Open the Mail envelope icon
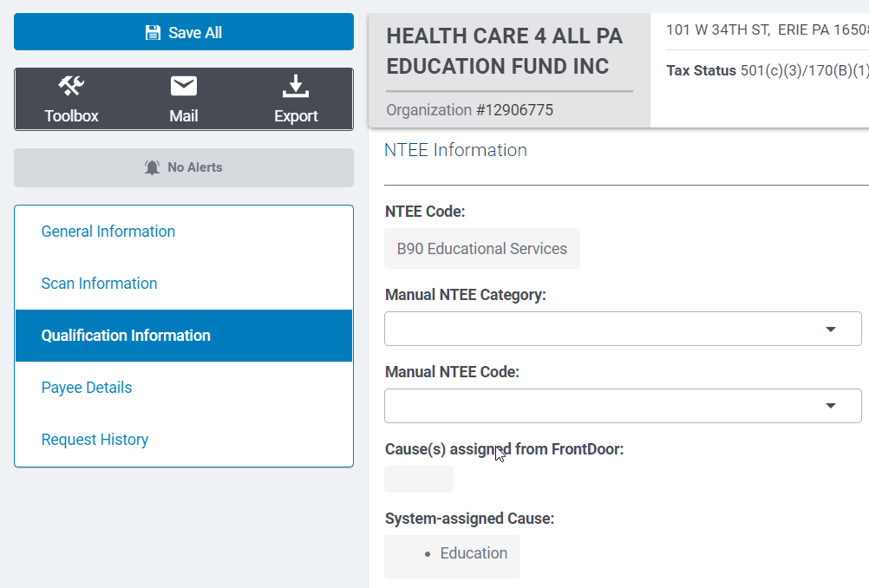Image resolution: width=869 pixels, height=588 pixels. pos(184,86)
